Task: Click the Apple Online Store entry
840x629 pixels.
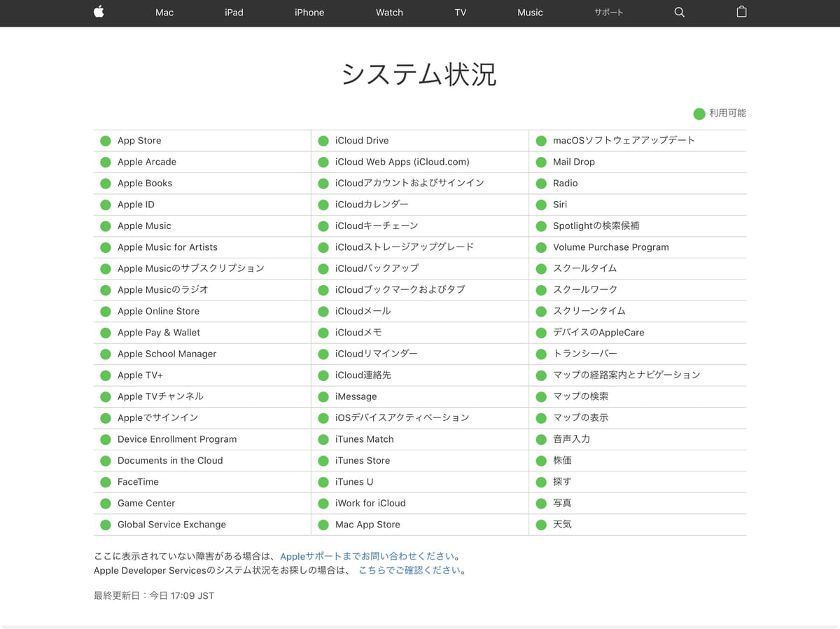Action: pyautogui.click(x=158, y=312)
